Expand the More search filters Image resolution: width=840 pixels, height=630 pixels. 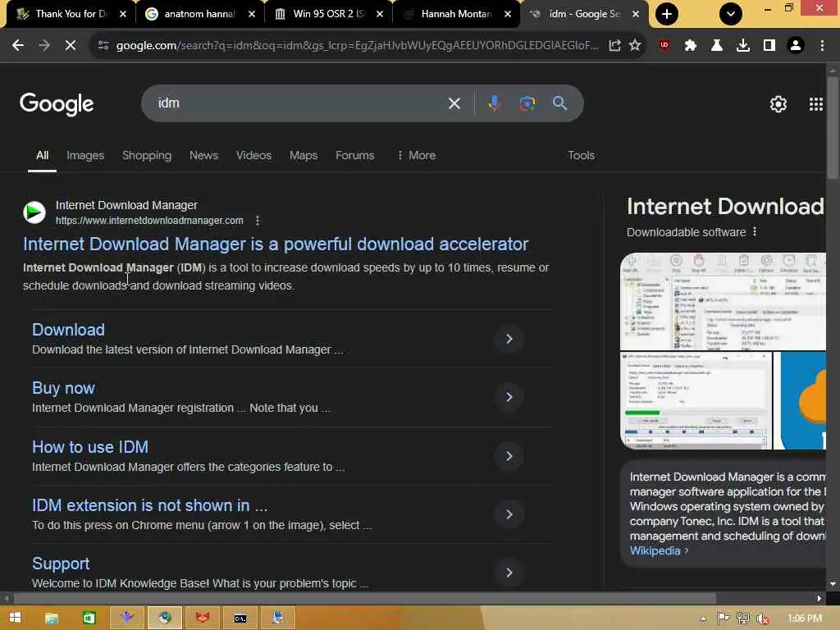416,155
